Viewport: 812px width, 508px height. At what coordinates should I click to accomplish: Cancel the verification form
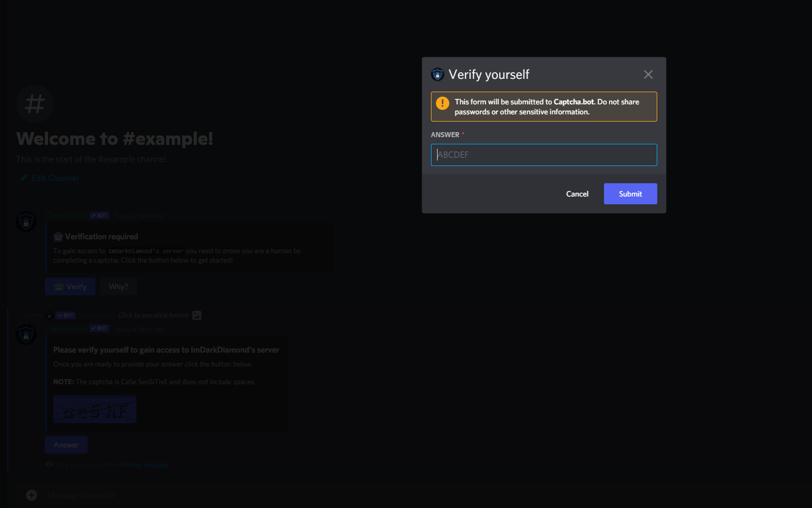click(577, 194)
